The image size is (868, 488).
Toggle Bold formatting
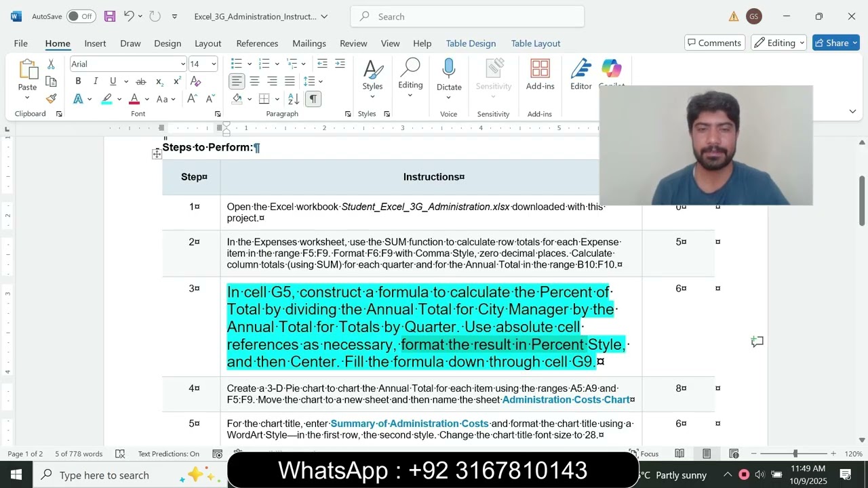click(x=78, y=81)
